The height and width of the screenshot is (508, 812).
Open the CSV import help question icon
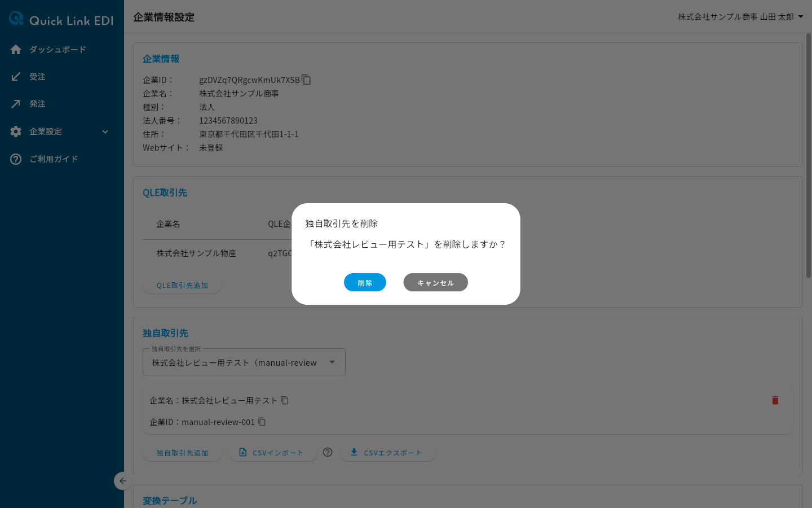coord(328,452)
